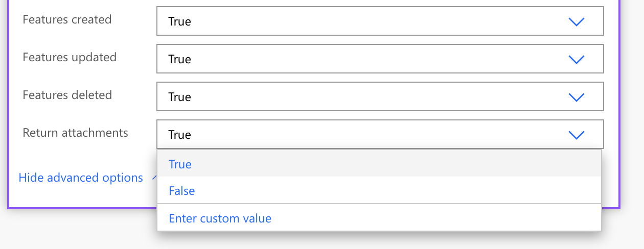Pick the Enter custom value option
The image size is (644, 249).
coord(220,218)
